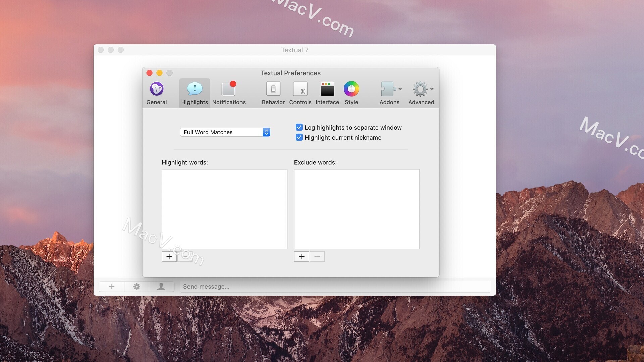Add a new exclude word
Image resolution: width=644 pixels, height=362 pixels.
[x=302, y=257]
